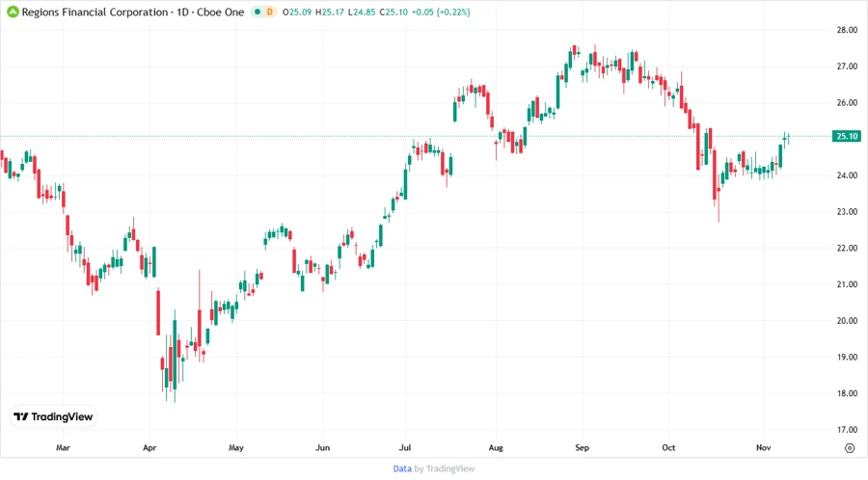Click the Nov label on time axis
Viewport: 868px width, 480px height.
764,448
